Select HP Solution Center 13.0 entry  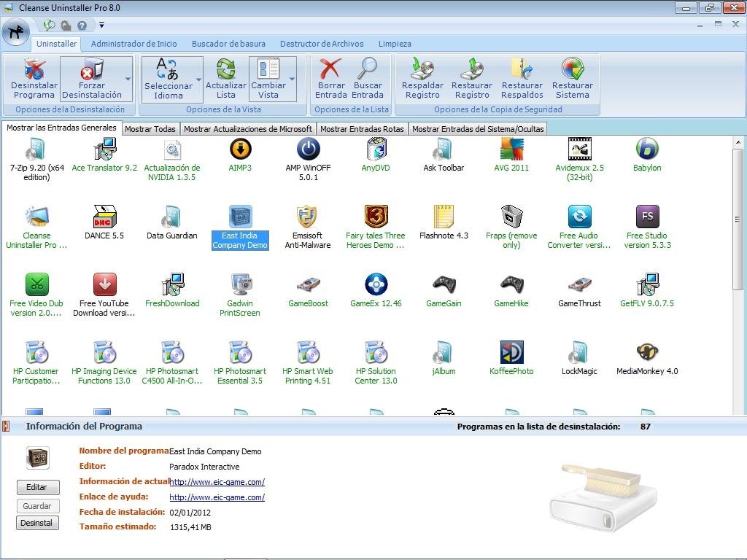point(376,364)
